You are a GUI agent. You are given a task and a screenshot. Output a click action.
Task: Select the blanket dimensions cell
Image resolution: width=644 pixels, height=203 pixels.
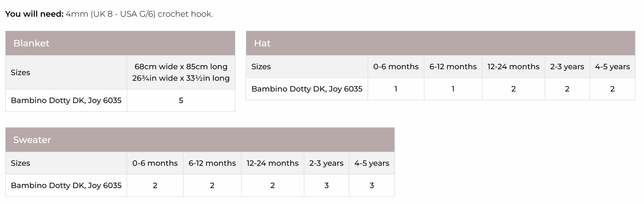pyautogui.click(x=181, y=72)
